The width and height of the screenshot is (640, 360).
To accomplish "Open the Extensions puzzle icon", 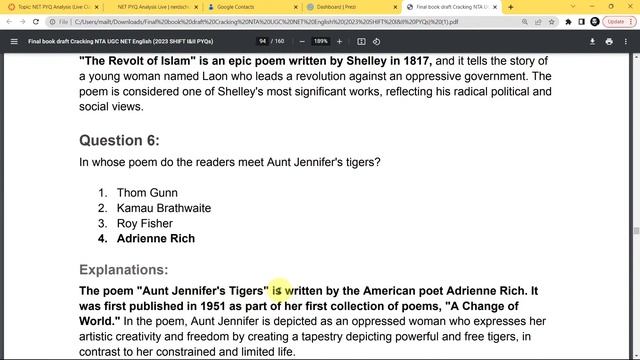I will point(568,22).
